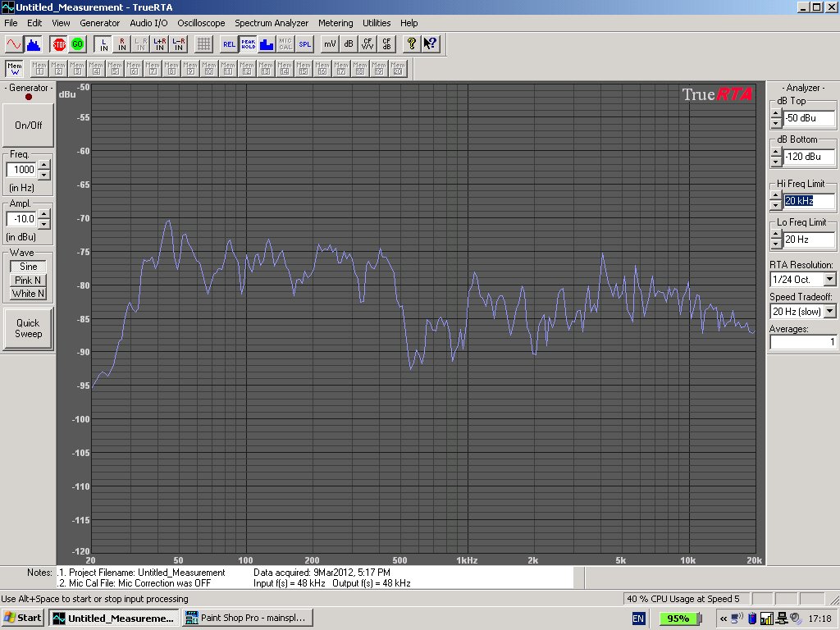This screenshot has height=630, width=840.
Task: Click the dB Bottom value field
Action: 809,157
